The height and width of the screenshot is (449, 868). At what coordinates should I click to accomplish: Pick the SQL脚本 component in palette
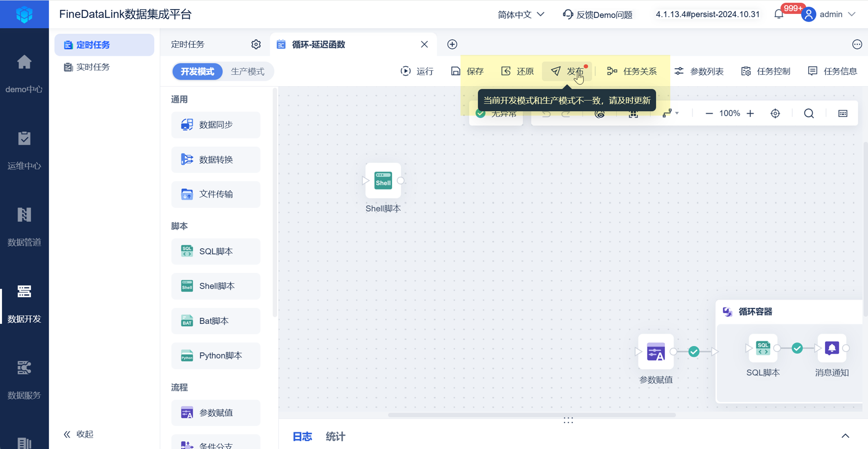(x=216, y=251)
